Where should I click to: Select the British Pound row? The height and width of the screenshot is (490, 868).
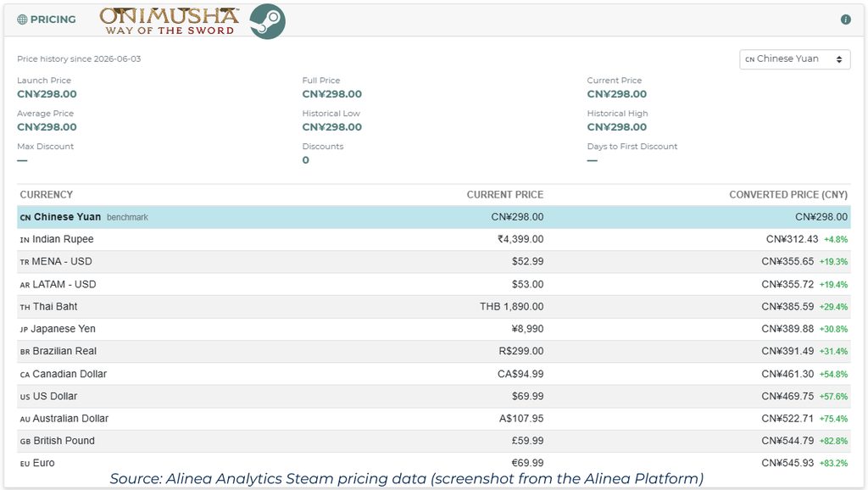click(433, 441)
